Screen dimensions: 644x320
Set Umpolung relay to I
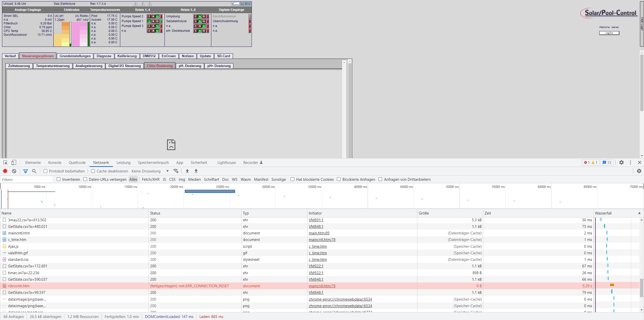[195, 16]
